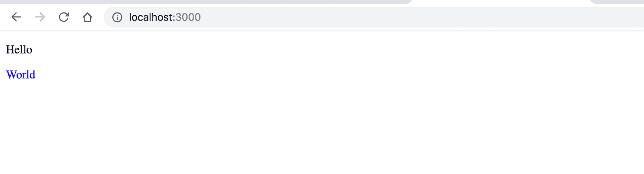View site information icon beside localhost
The height and width of the screenshot is (174, 644).
click(x=117, y=17)
